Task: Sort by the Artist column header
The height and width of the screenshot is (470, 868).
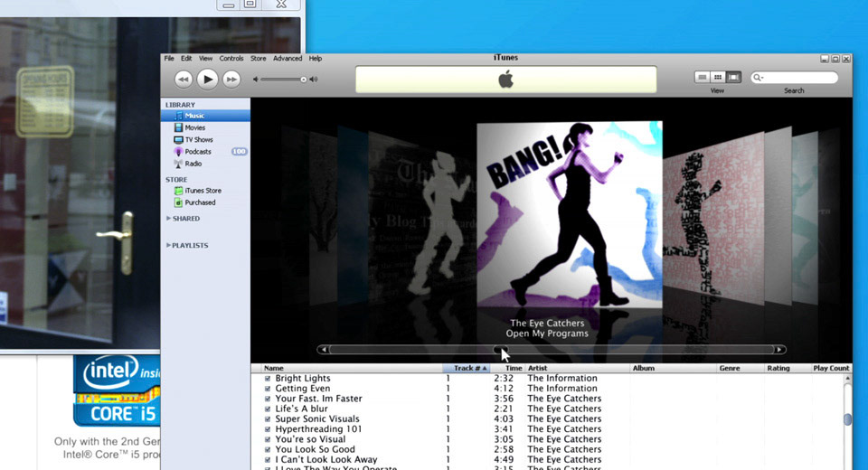Action: click(578, 368)
